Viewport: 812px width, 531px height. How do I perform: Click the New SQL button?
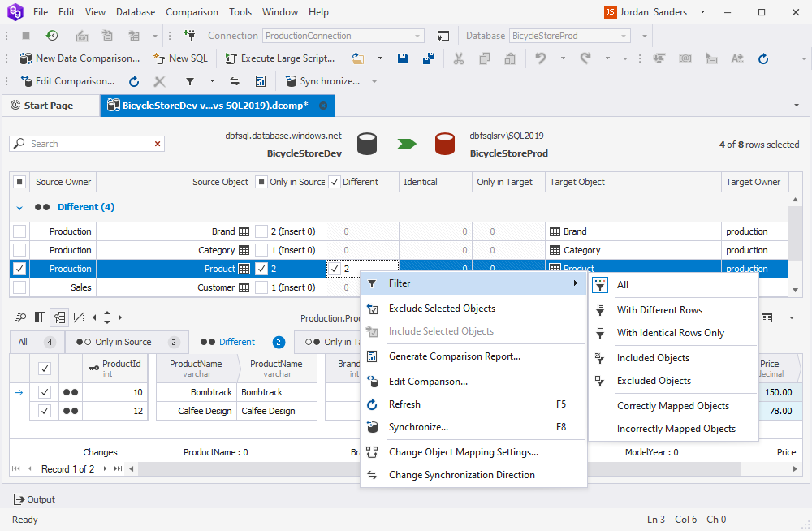click(181, 58)
